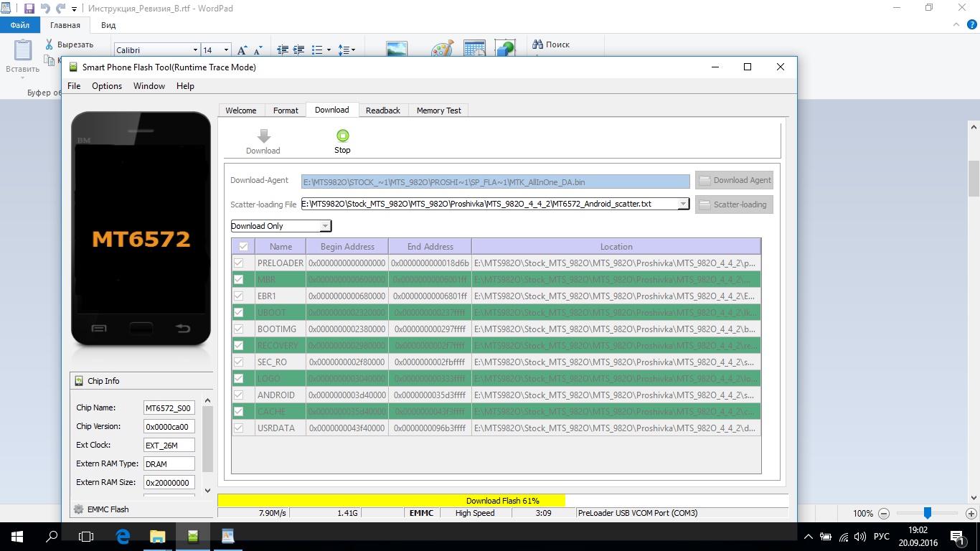Click WordPad Cut scissors icon
980x551 pixels.
[x=50, y=44]
